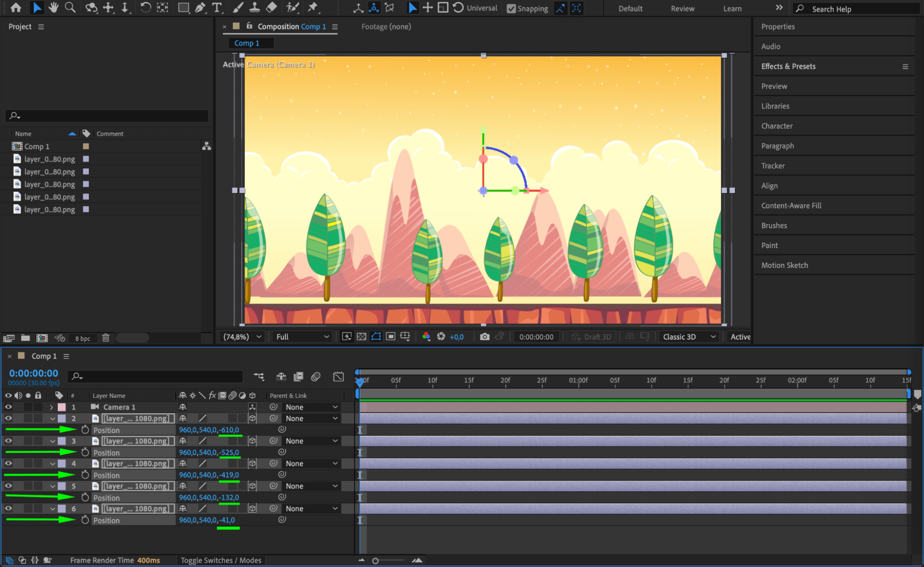Open layer 3 parent None dropdown
This screenshot has height=567, width=924.
pyautogui.click(x=311, y=441)
